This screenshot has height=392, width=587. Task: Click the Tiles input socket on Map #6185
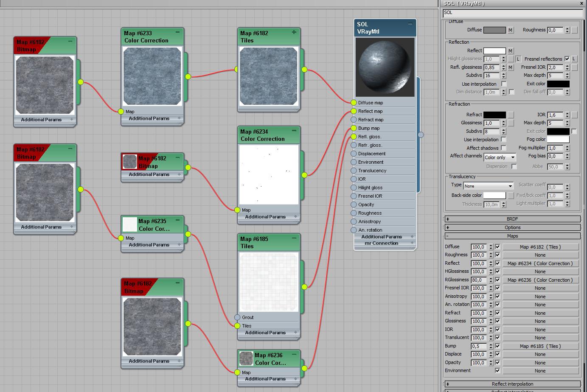coord(237,326)
